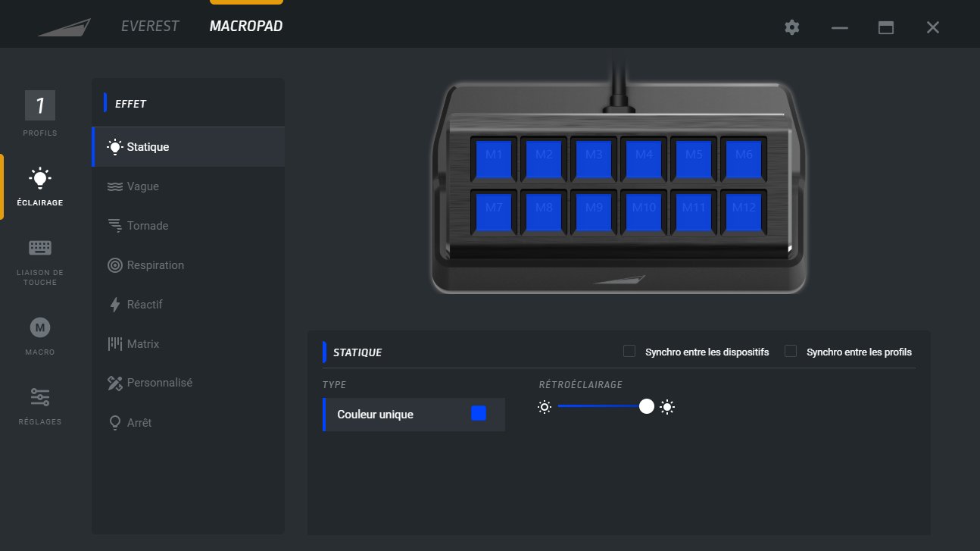Enable Synchro entre les dispositifs
980x551 pixels.
pos(629,350)
